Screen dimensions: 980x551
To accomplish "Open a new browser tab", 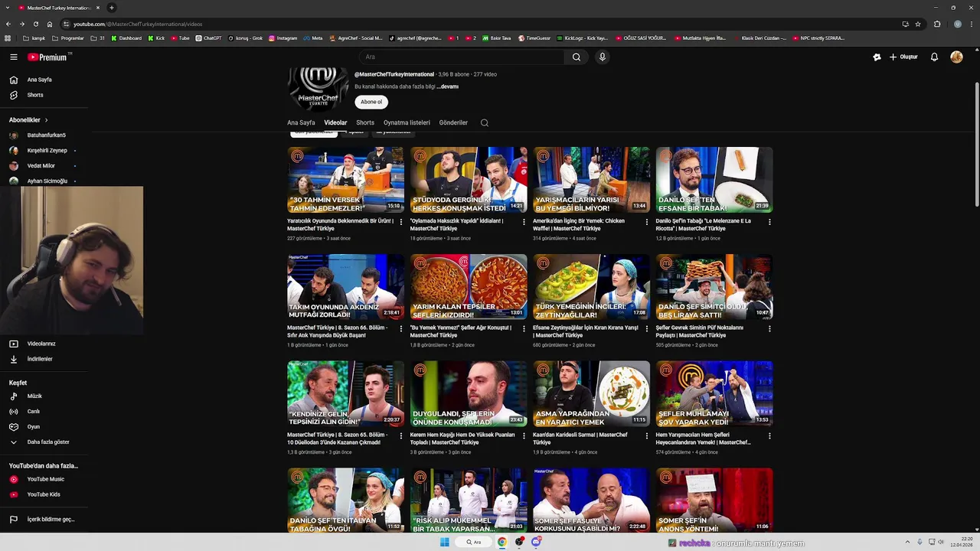I will pos(112,8).
